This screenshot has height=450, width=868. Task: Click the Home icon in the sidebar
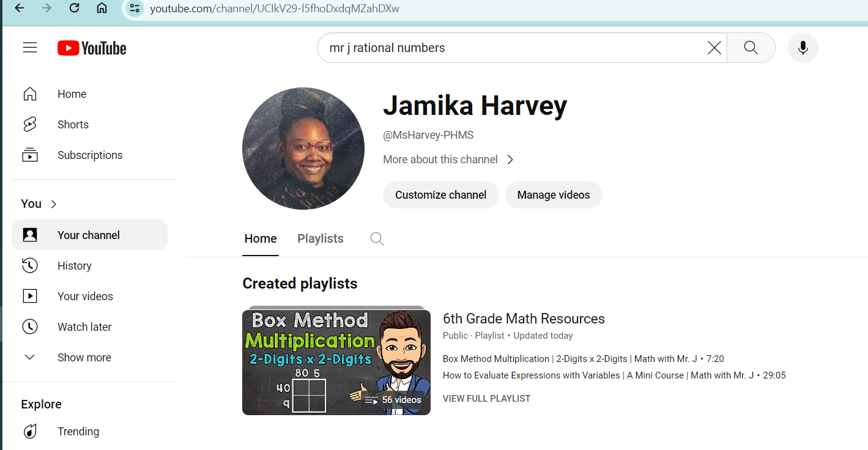29,94
